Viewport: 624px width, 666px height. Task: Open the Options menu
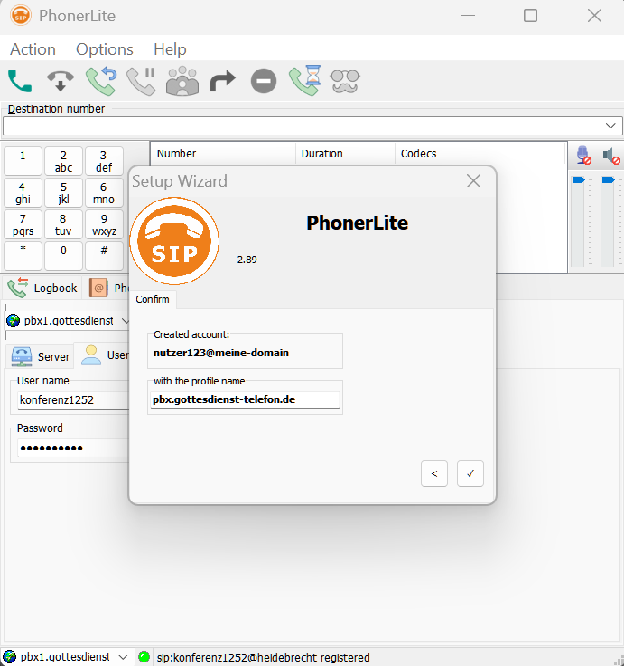pos(104,50)
